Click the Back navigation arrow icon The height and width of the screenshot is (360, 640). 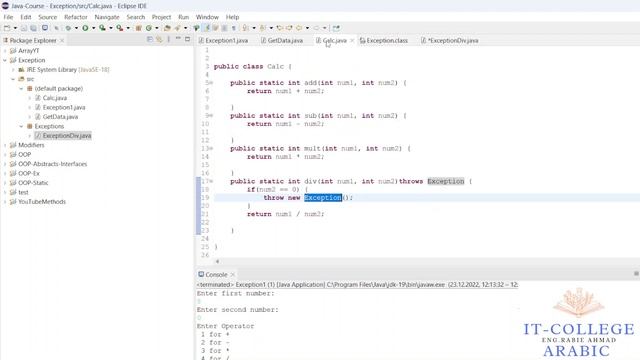[x=299, y=28]
